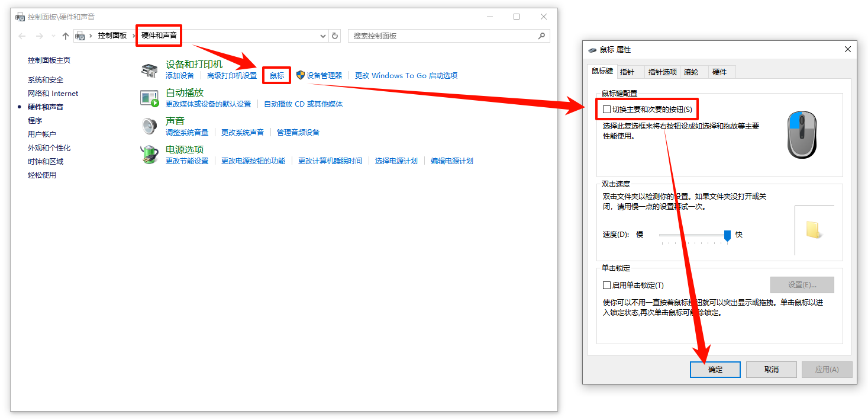Switch to the 指针选项 tab
Screen dimensions: 868x420
pyautogui.click(x=662, y=72)
